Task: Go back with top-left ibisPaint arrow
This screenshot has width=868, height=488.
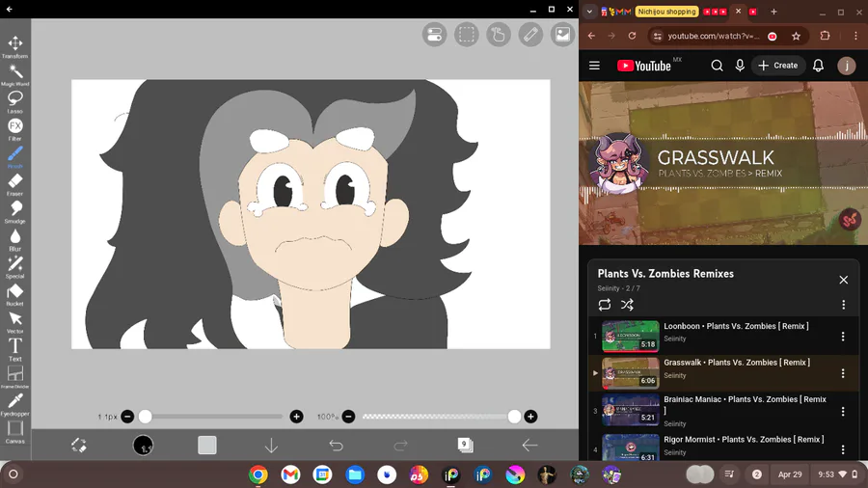Action: 10,9
